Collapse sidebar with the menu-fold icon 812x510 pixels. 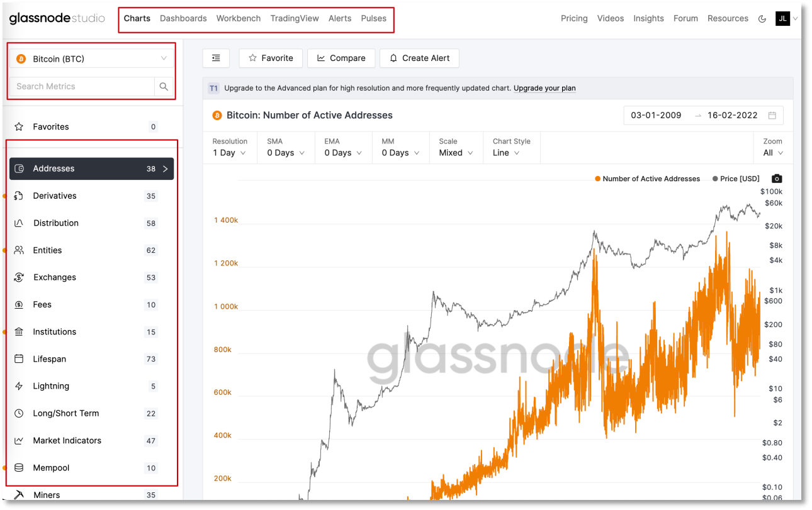click(216, 58)
